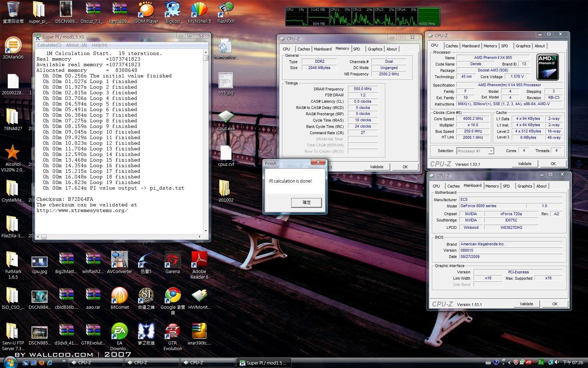Open Google Chrome browser shortcut
Image resolution: width=588 pixels, height=368 pixels.
173,301
